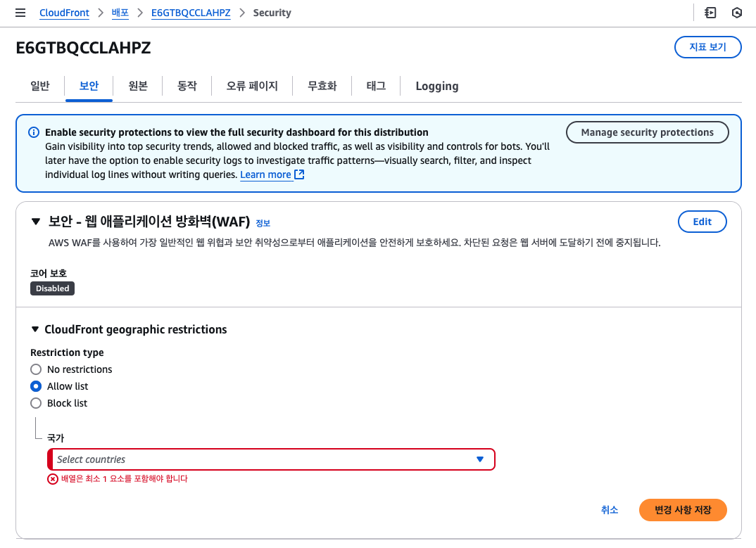Switch to the 보안 tab

89,87
